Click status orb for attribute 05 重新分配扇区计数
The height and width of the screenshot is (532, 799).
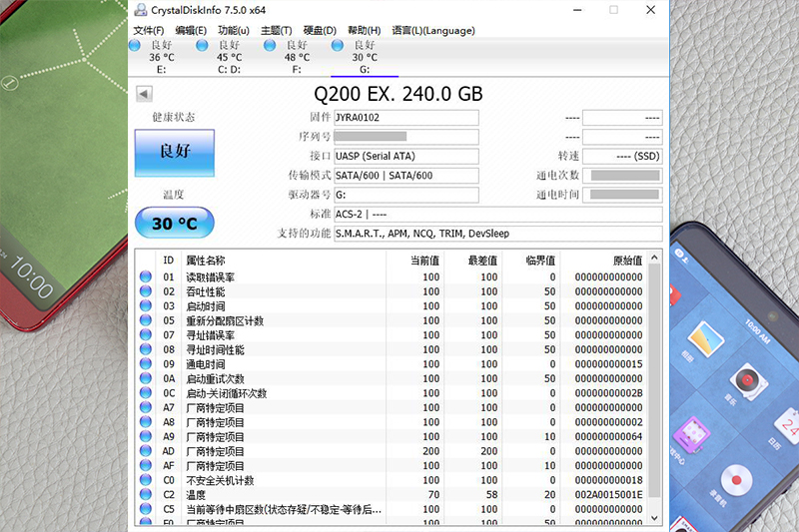[146, 319]
